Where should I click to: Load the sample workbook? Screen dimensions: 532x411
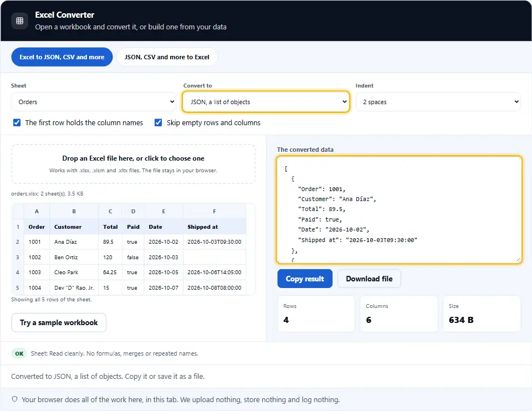point(59,322)
